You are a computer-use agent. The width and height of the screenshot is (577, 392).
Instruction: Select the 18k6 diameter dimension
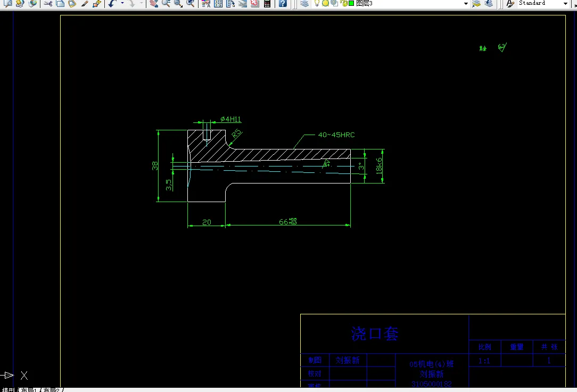(379, 165)
